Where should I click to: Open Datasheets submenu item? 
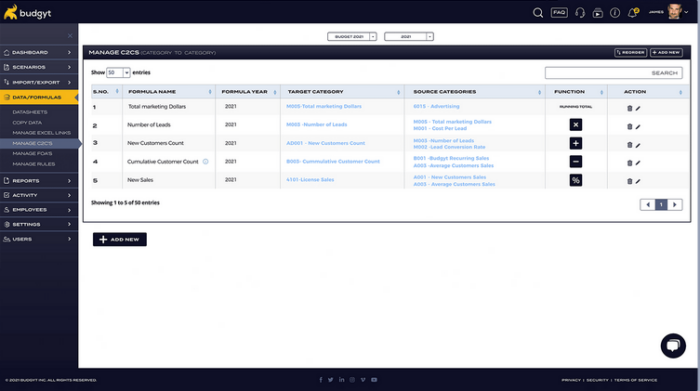click(x=30, y=112)
